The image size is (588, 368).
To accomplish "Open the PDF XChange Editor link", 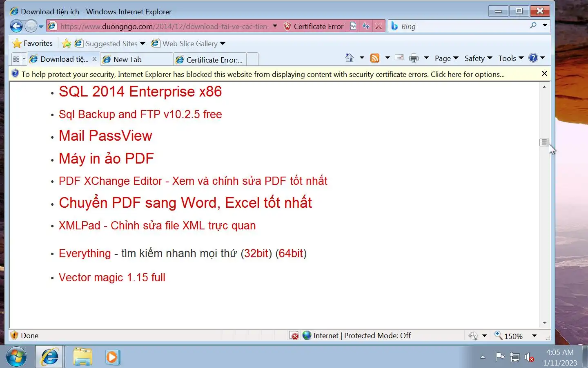I will coord(193,181).
